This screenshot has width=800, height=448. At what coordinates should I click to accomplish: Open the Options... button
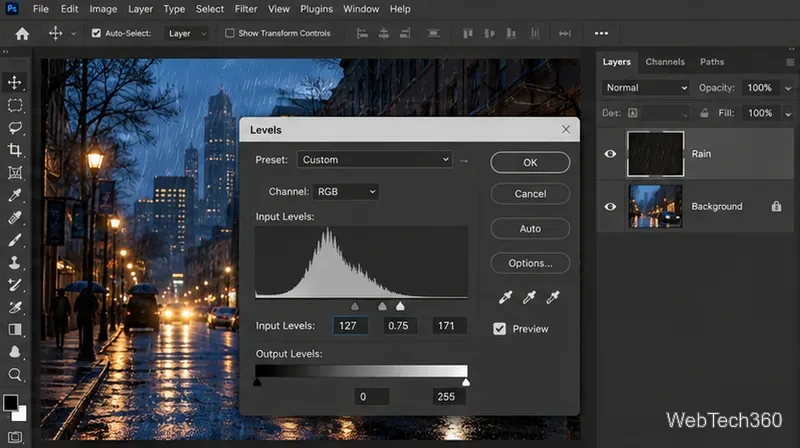click(530, 263)
